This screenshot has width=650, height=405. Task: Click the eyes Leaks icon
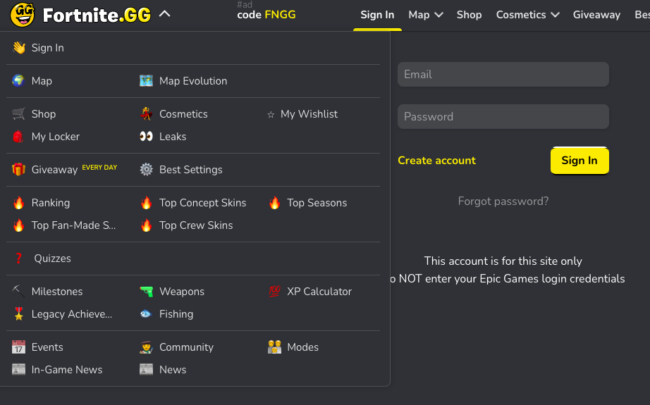146,137
